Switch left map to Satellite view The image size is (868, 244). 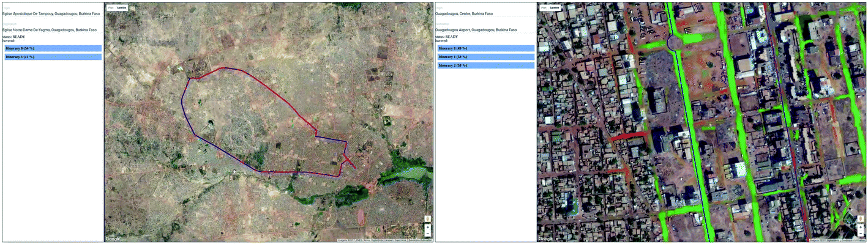(x=122, y=7)
